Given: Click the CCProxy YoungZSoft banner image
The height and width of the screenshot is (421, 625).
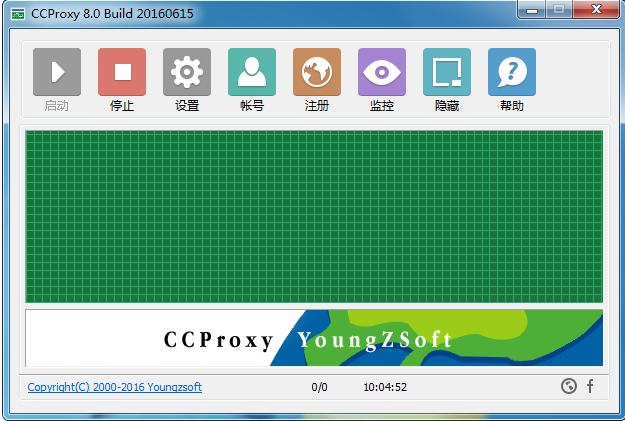Looking at the screenshot, I should coord(314,338).
